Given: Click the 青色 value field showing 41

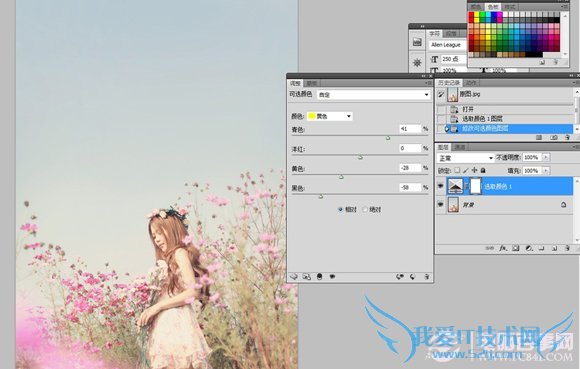Looking at the screenshot, I should point(410,129).
